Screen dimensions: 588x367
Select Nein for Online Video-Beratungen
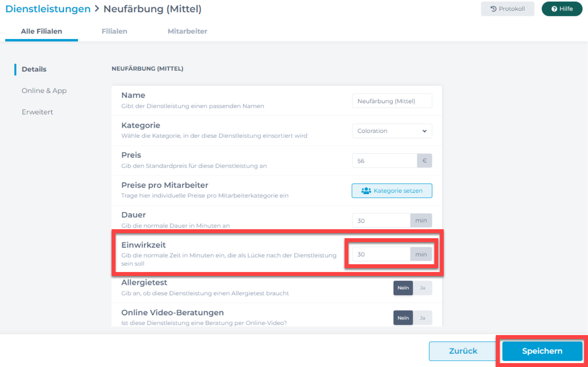(x=403, y=318)
